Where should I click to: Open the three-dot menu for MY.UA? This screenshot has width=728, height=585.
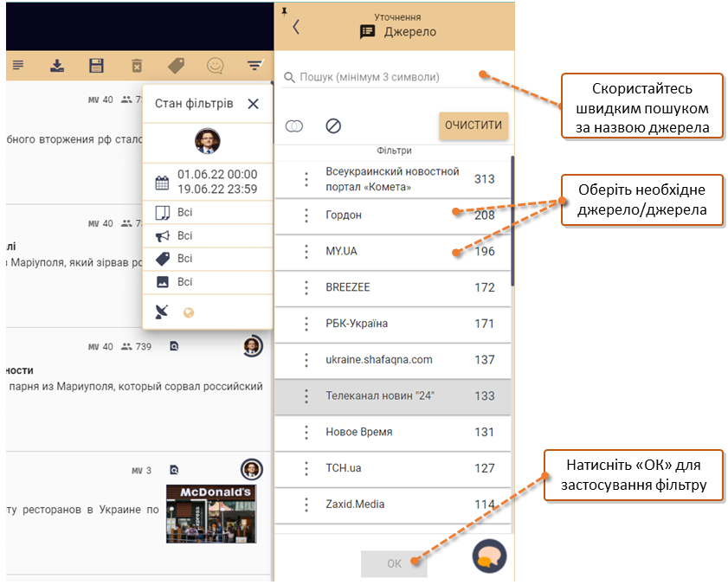306,252
